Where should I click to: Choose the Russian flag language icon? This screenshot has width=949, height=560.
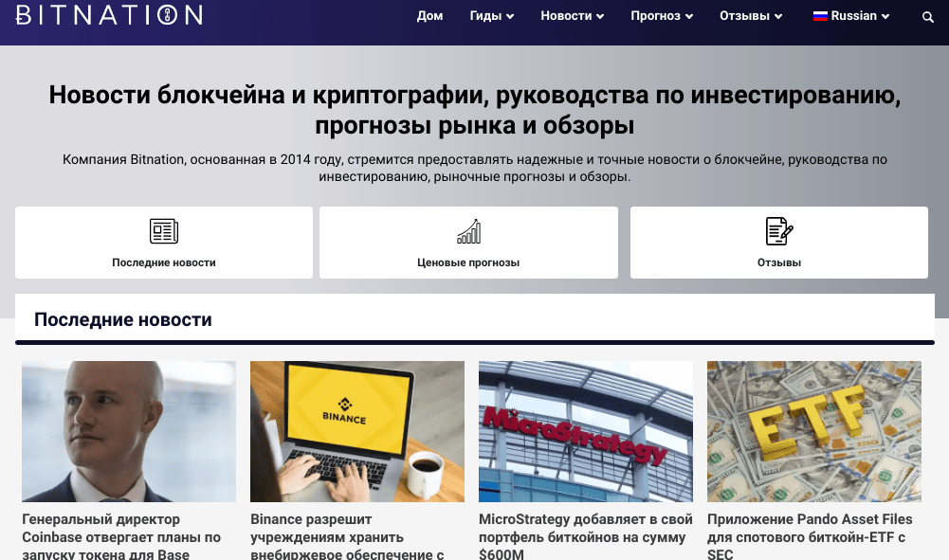pyautogui.click(x=820, y=16)
